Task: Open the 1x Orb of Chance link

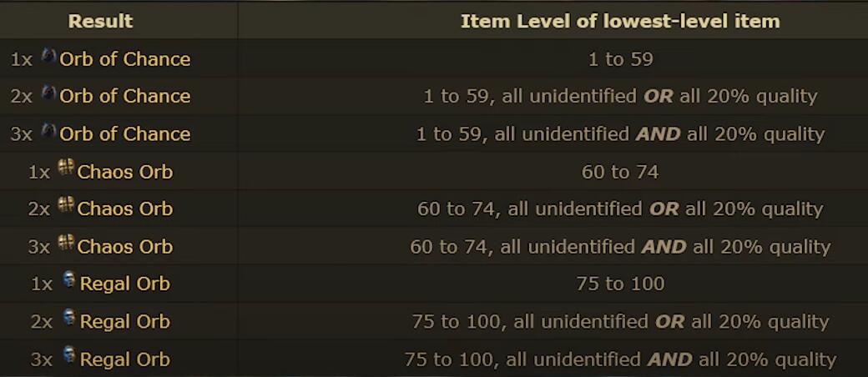Action: click(x=124, y=58)
